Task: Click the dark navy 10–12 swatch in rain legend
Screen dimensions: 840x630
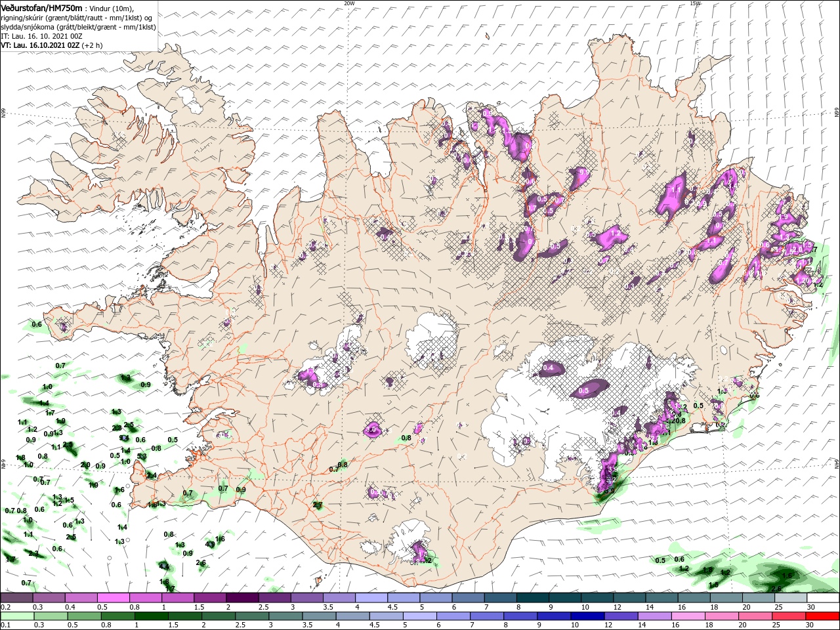Action: click(x=587, y=616)
